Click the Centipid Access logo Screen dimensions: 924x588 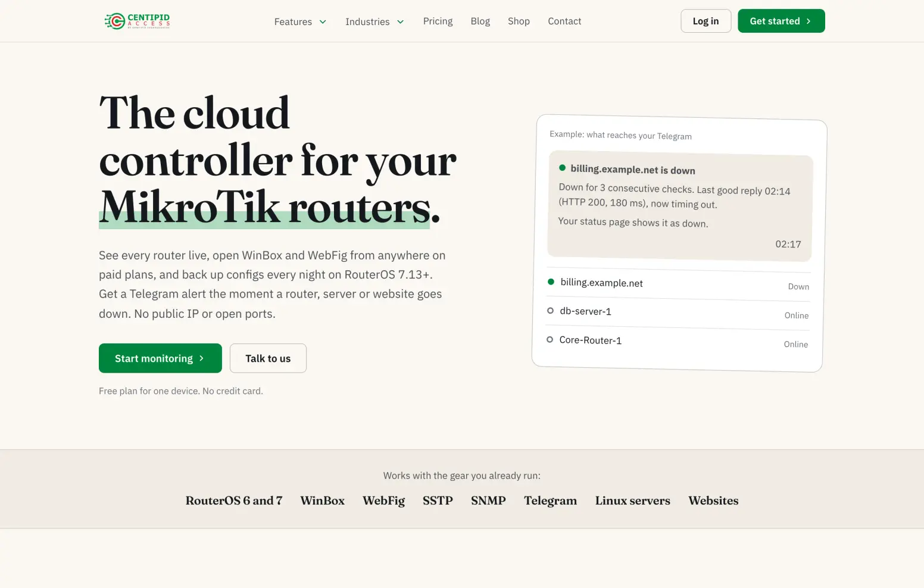click(137, 21)
